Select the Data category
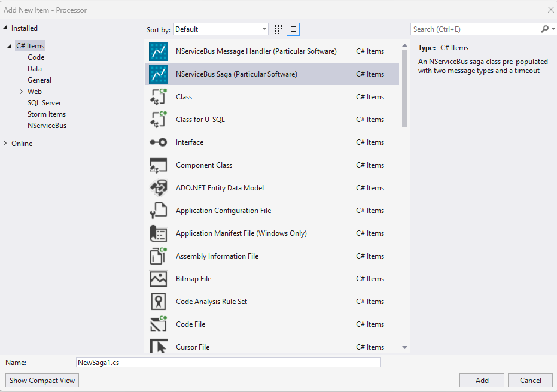Image resolution: width=557 pixels, height=392 pixels. (35, 69)
